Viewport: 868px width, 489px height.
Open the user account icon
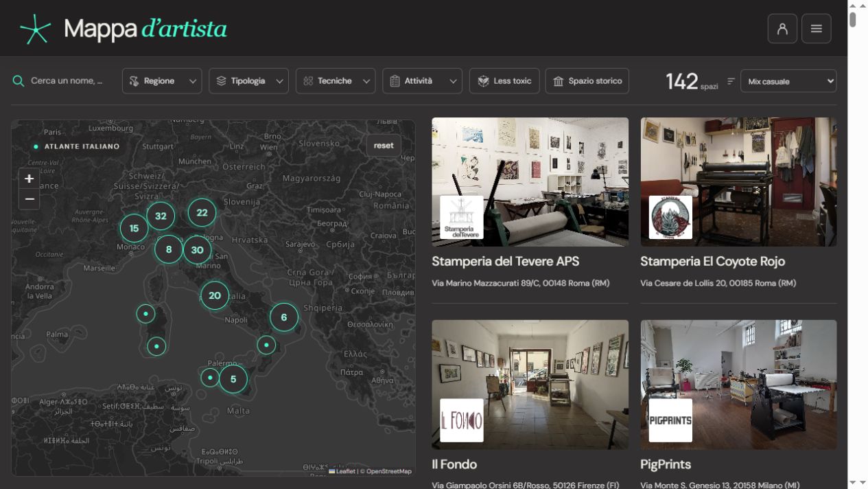(782, 29)
